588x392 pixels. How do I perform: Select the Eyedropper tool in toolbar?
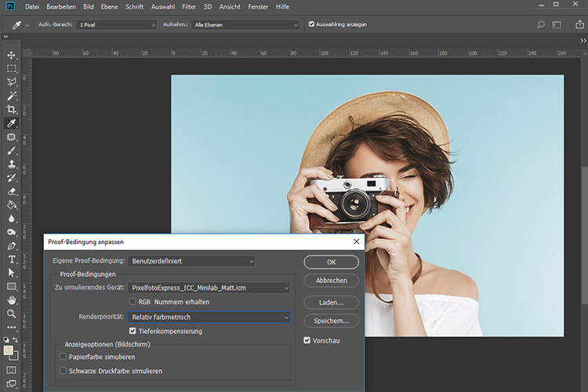click(12, 123)
